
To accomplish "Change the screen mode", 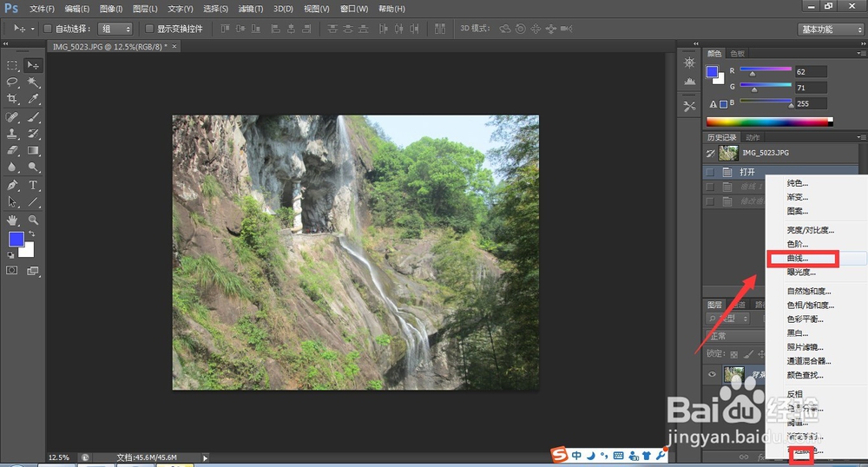I will [x=33, y=271].
